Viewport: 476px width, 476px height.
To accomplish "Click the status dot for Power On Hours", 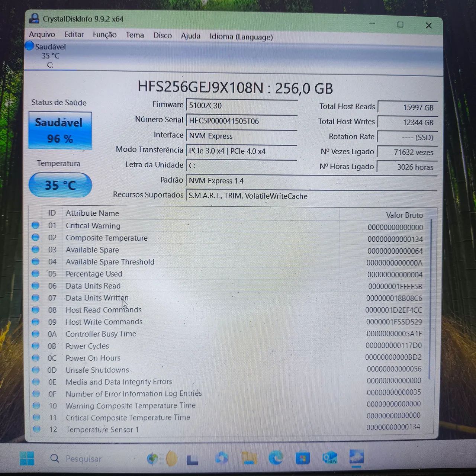I will click(x=35, y=358).
